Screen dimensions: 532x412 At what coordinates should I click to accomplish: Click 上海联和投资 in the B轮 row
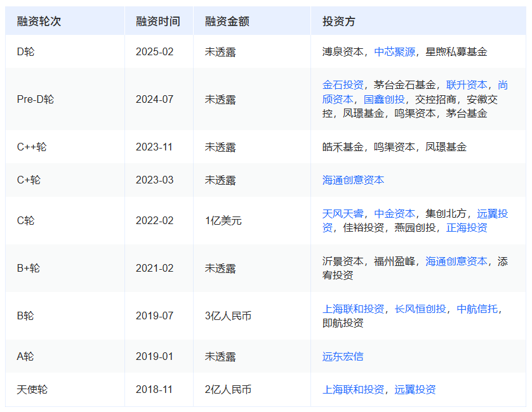[353, 309]
